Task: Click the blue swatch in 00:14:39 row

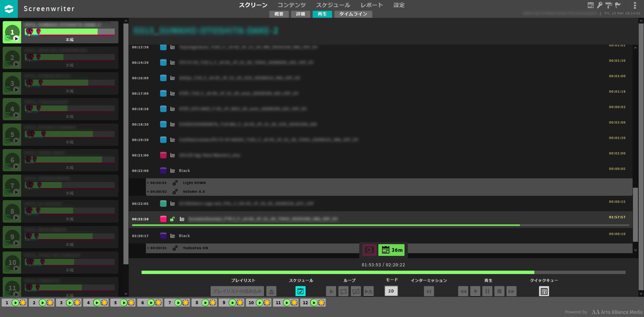Action: point(163,62)
